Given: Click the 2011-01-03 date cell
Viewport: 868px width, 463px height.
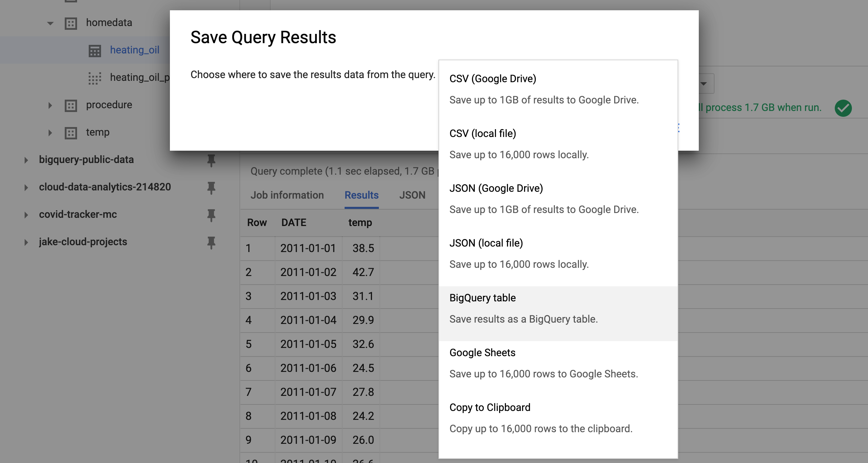Looking at the screenshot, I should click(x=308, y=296).
